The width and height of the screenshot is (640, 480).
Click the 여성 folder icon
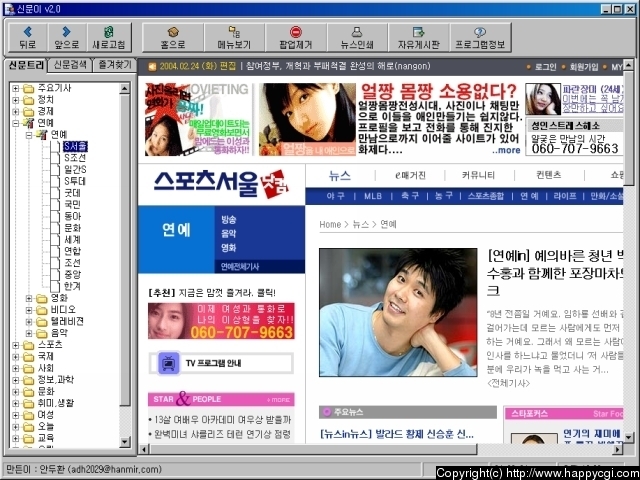pos(28,416)
